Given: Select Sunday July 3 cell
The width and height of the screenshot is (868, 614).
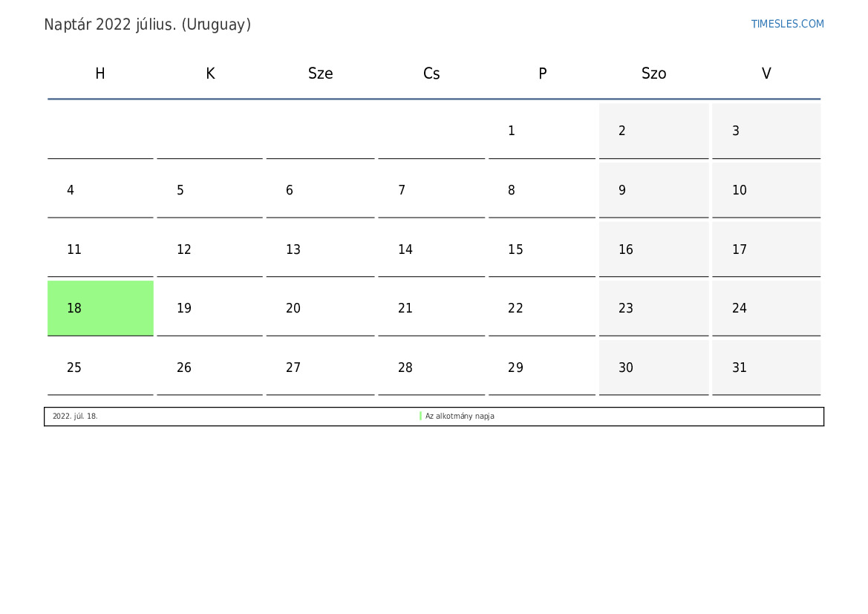Looking at the screenshot, I should [766, 131].
